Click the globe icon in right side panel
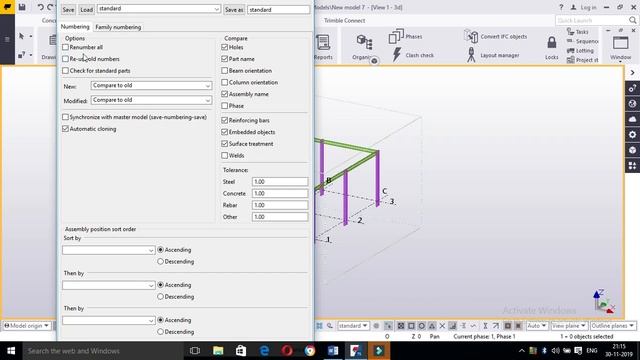This screenshot has height=360, width=640. tap(632, 104)
